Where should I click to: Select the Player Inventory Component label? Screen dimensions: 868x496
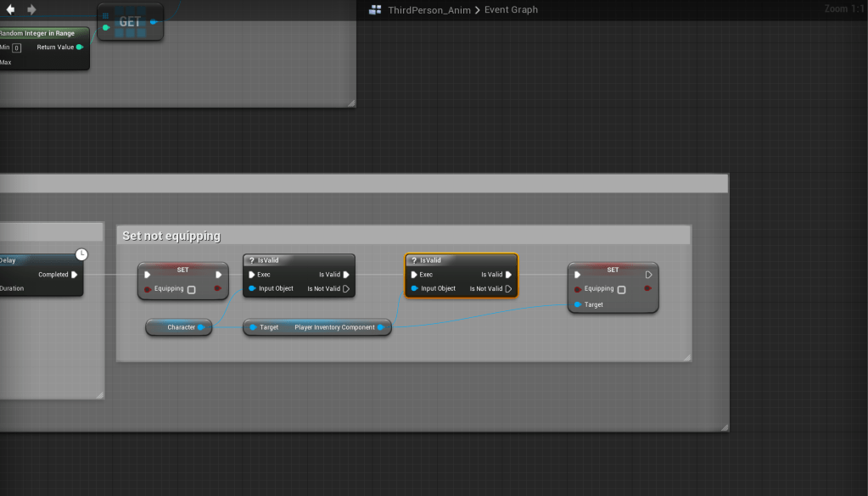334,327
